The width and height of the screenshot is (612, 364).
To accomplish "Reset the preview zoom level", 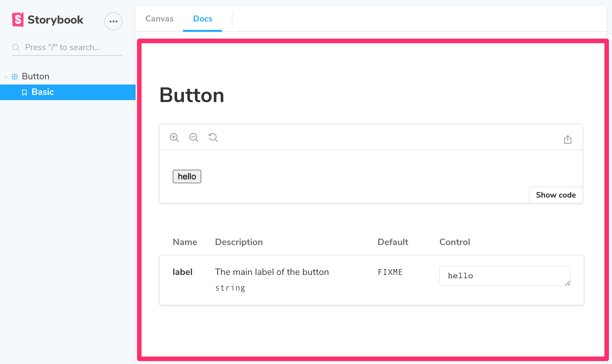I will pos(213,137).
